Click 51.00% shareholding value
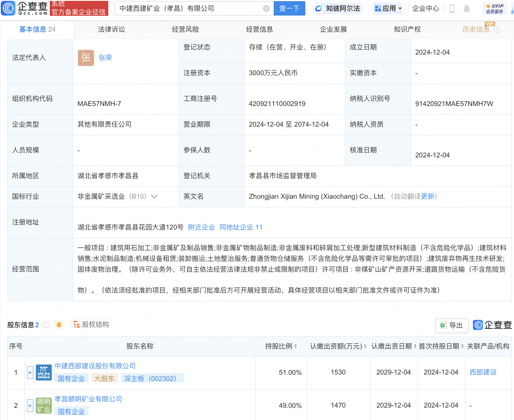514x420 pixels. pos(290,373)
